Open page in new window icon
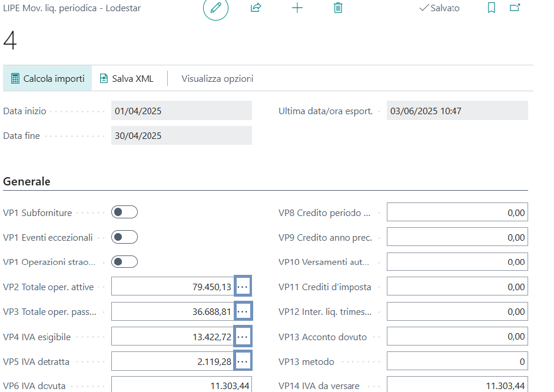Screen dimensions: 554x392 click(x=515, y=8)
